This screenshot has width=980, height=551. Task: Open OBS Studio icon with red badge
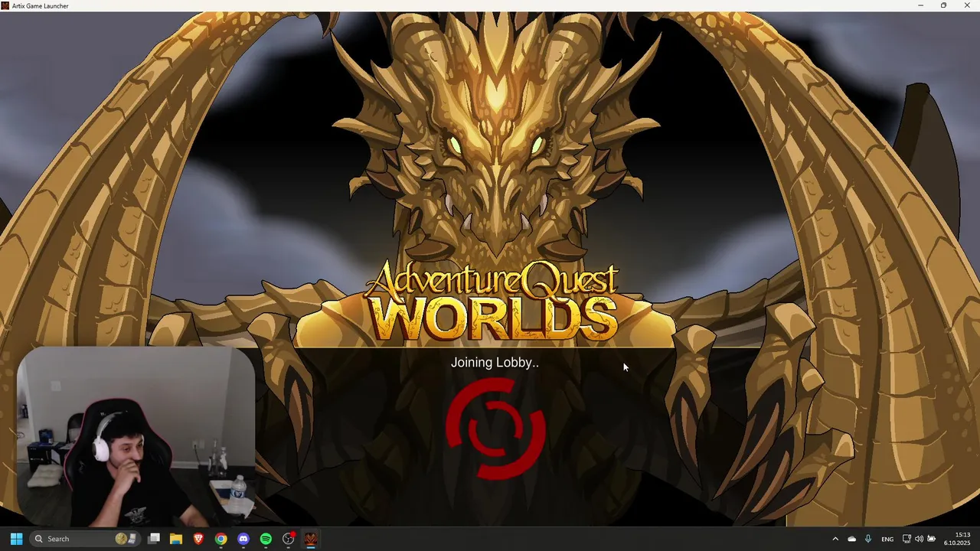(289, 539)
